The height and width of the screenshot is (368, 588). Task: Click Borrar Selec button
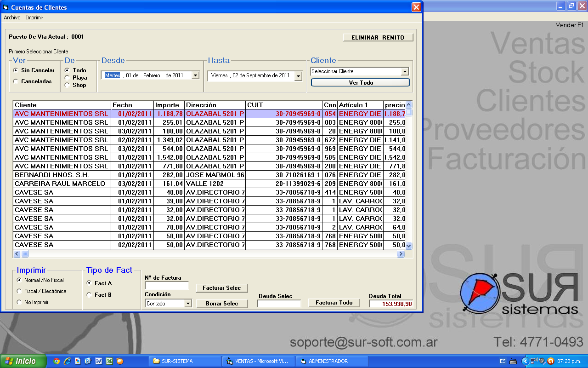(222, 304)
